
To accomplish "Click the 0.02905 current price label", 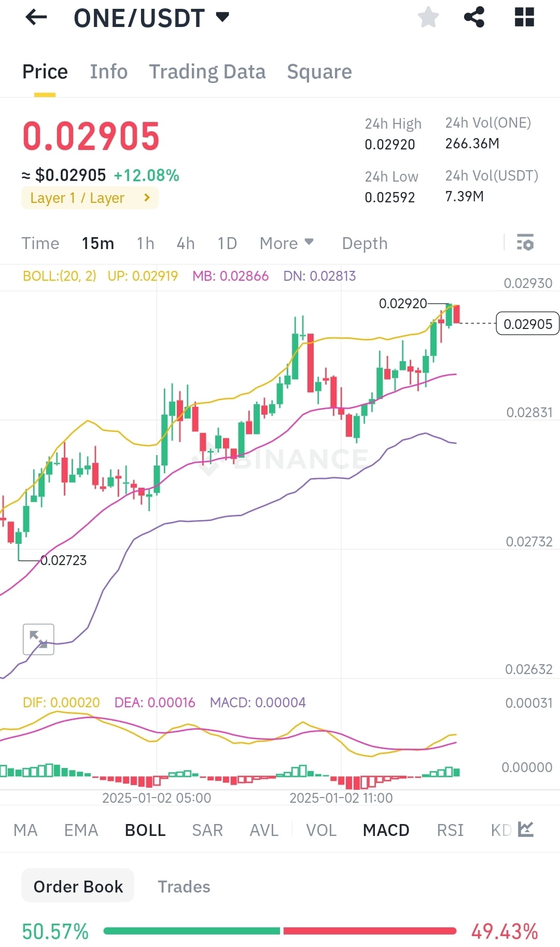I will tap(527, 323).
